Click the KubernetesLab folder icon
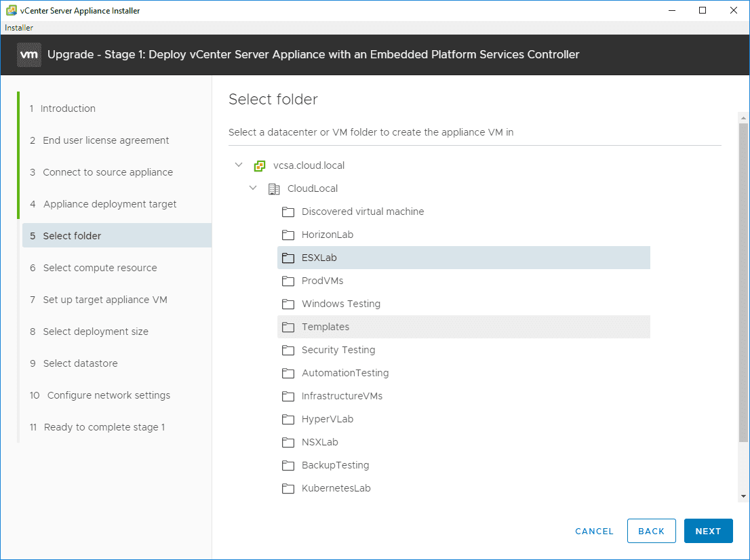This screenshot has height=560, width=750. pos(288,488)
